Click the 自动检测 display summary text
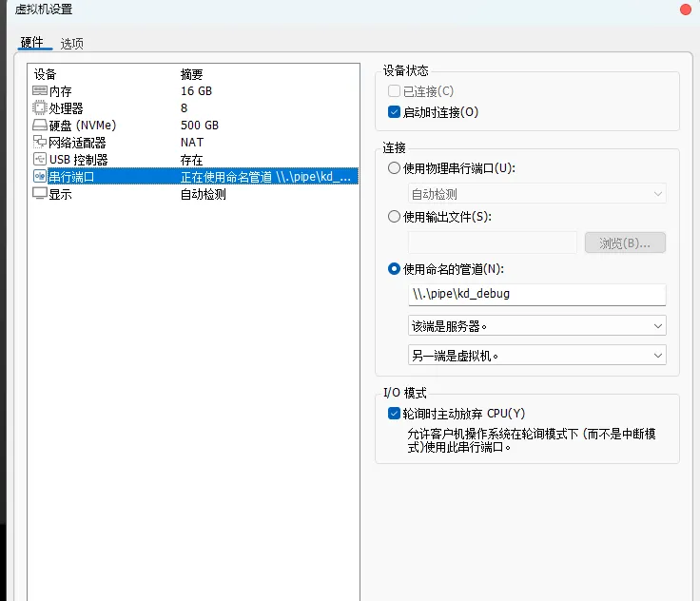Image resolution: width=700 pixels, height=601 pixels. 204,194
